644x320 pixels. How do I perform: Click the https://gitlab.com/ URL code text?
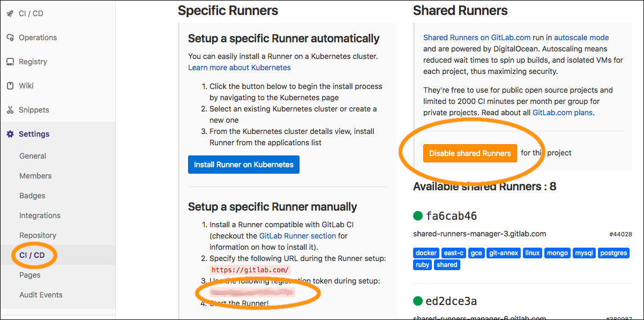click(x=250, y=270)
